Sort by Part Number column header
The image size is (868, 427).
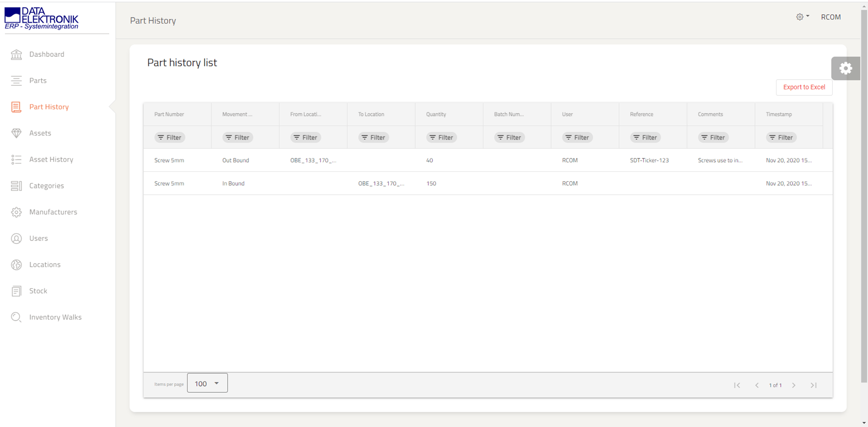[x=169, y=115]
